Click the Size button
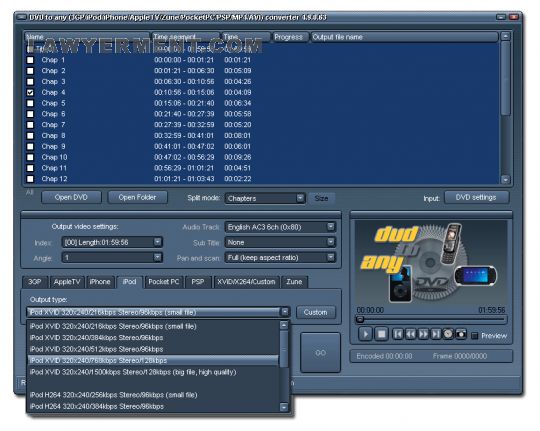Viewport: 540px width, 431px height. point(321,198)
